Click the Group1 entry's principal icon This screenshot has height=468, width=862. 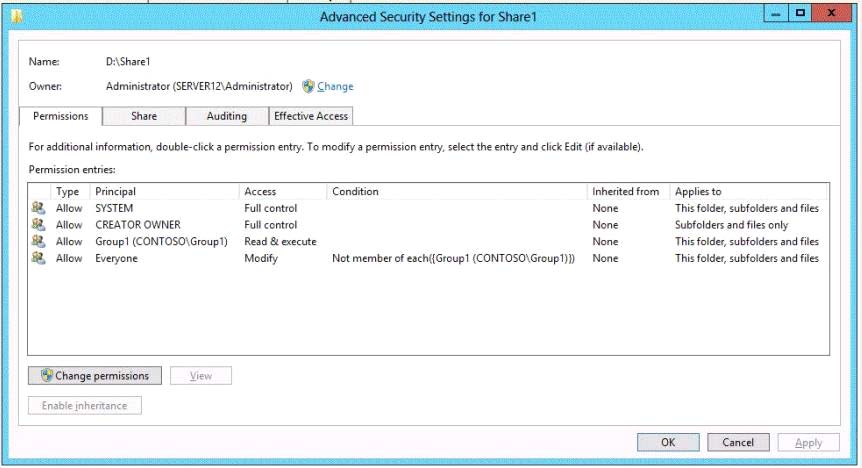[x=38, y=241]
